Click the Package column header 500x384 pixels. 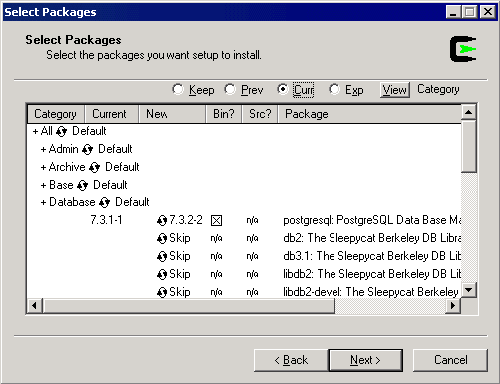coord(370,114)
